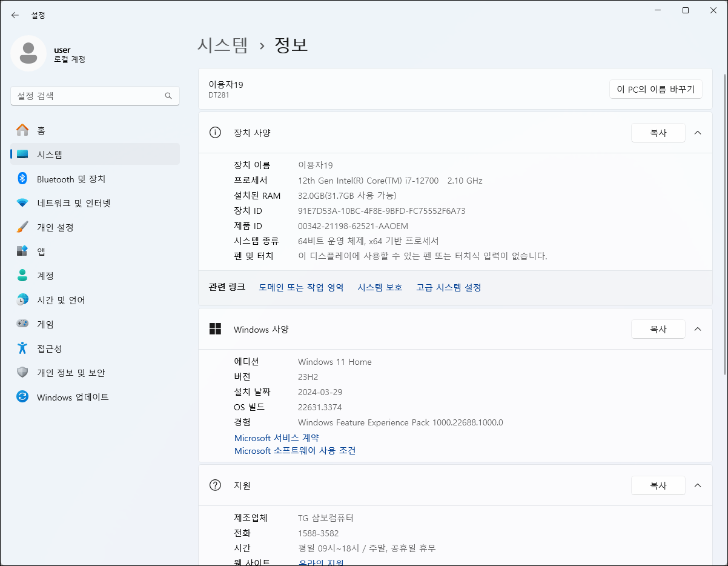Screen dimensions: 728x566
Task: Click the search magnifier icon
Action: pyautogui.click(x=168, y=96)
